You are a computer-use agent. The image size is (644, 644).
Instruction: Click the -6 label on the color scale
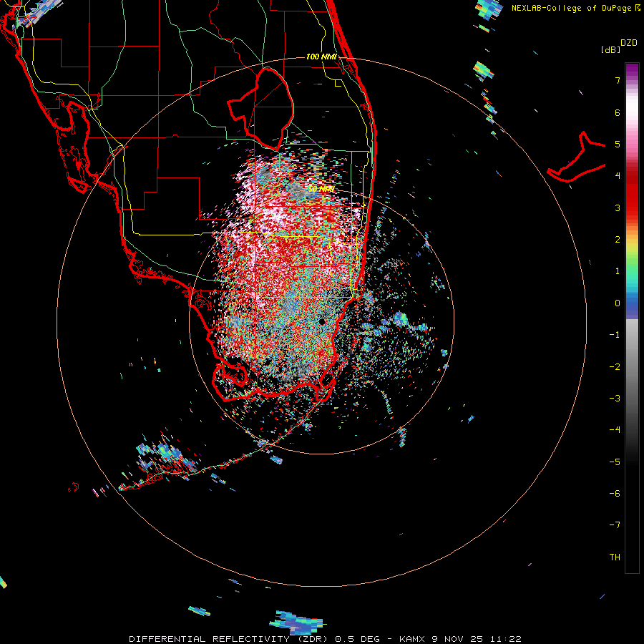615,494
